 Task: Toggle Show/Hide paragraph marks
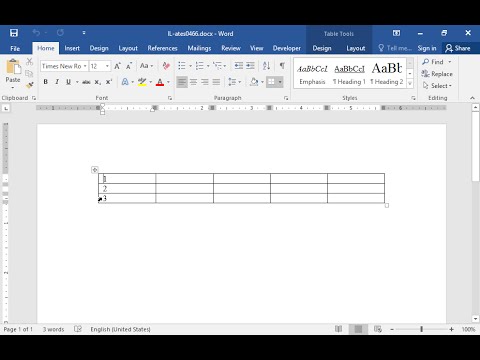(x=282, y=66)
